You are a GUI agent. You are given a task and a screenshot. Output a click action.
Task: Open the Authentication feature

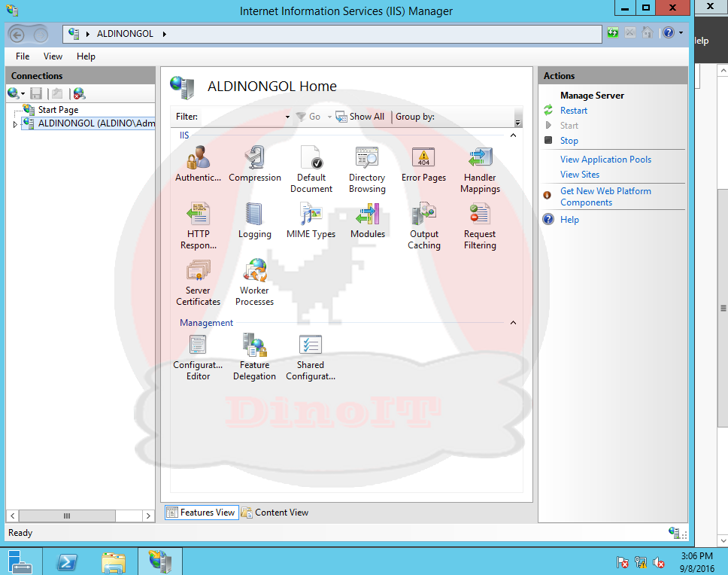tap(199, 164)
